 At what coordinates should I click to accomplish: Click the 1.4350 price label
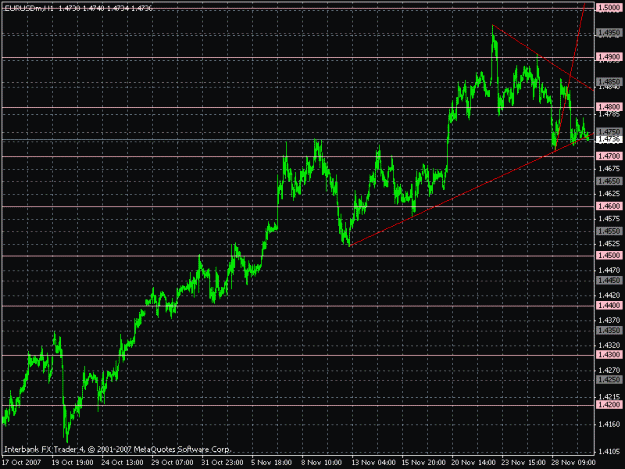(x=609, y=330)
